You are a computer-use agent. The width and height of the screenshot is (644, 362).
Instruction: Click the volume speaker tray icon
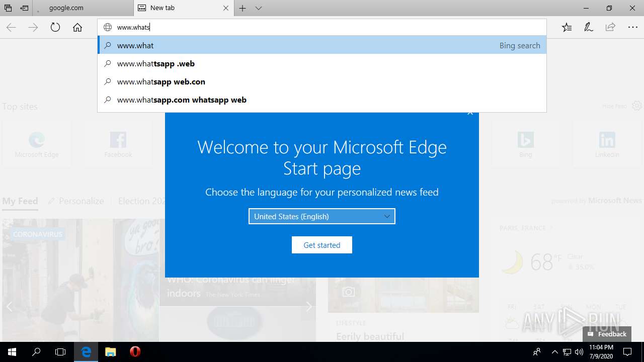pos(579,352)
